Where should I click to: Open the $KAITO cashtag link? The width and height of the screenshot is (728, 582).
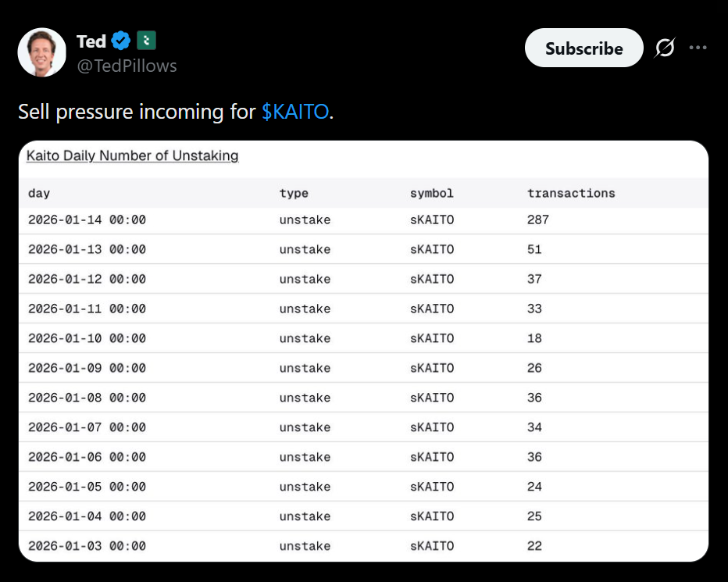(295, 112)
